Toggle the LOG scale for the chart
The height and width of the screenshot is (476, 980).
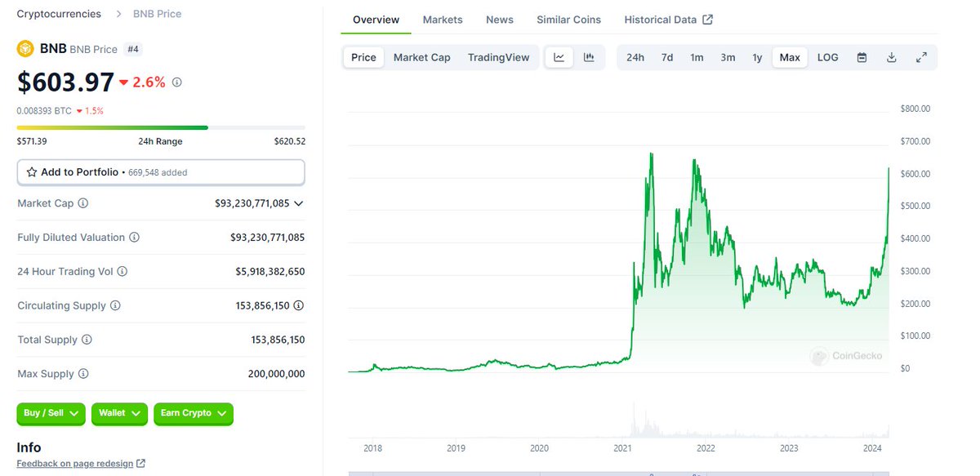click(828, 57)
